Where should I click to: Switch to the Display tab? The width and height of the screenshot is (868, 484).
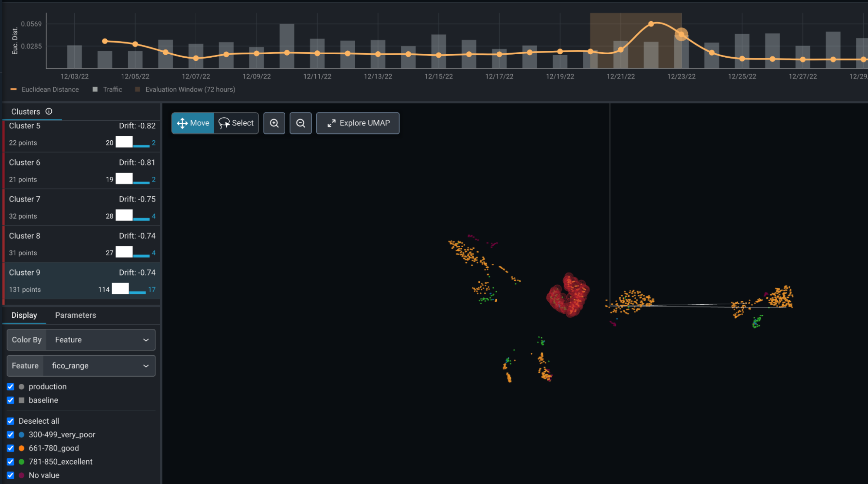(x=24, y=315)
